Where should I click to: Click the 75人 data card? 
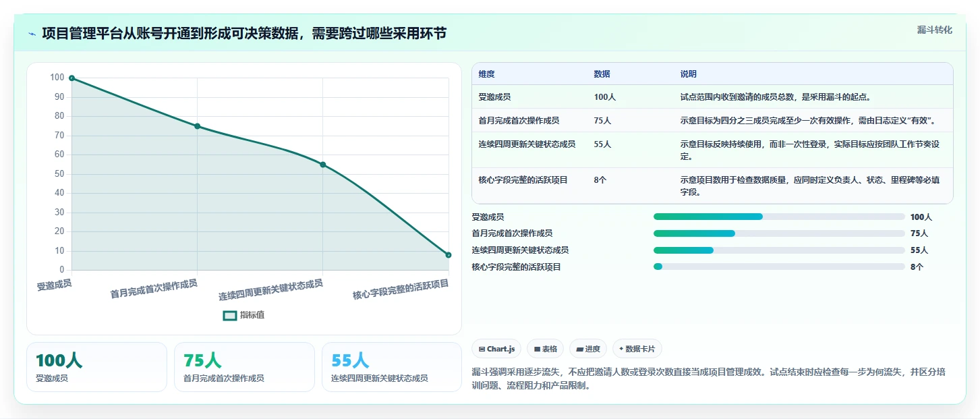pos(244,367)
